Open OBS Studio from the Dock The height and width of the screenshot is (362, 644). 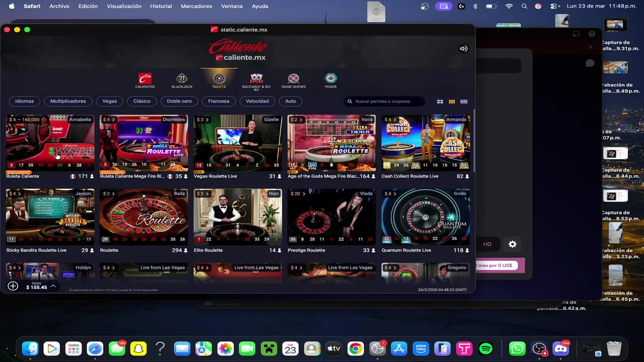[539, 348]
